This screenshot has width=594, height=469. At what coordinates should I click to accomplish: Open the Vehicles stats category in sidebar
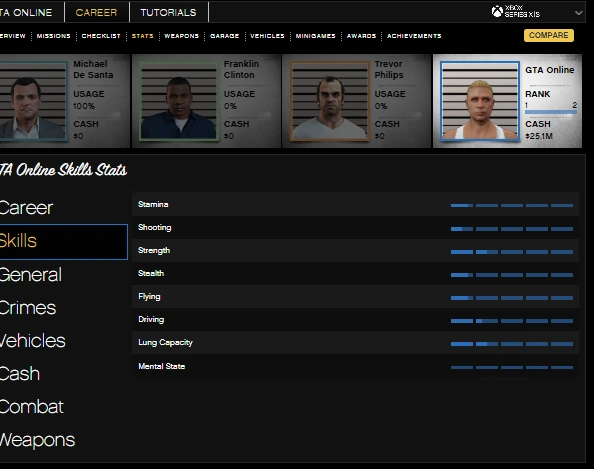(x=33, y=341)
